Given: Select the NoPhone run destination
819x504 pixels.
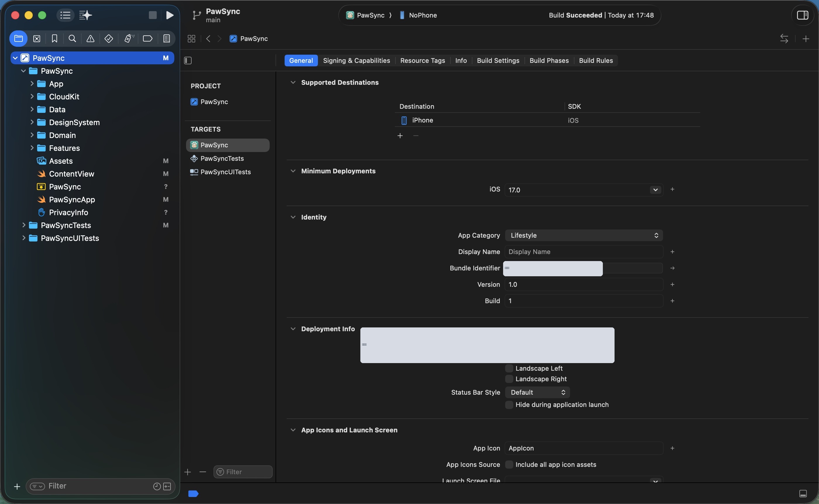Looking at the screenshot, I should coord(418,15).
